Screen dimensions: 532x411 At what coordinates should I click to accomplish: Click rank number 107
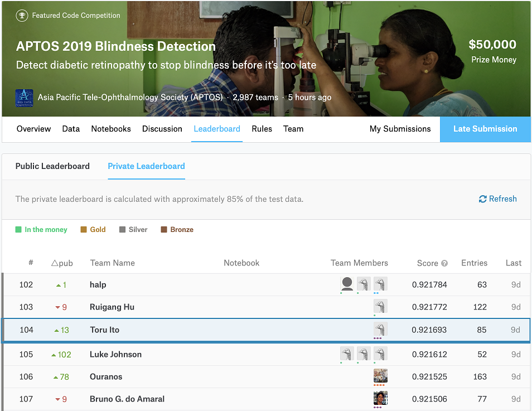point(26,399)
